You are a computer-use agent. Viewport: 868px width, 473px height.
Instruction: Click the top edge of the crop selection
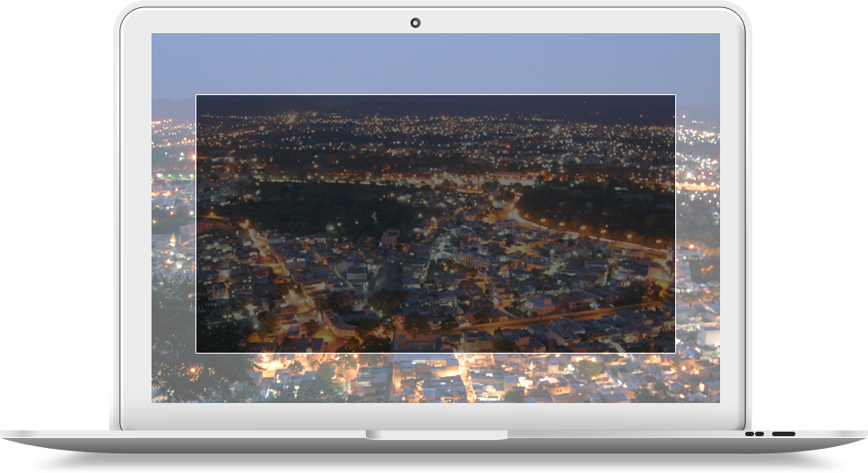(435, 95)
